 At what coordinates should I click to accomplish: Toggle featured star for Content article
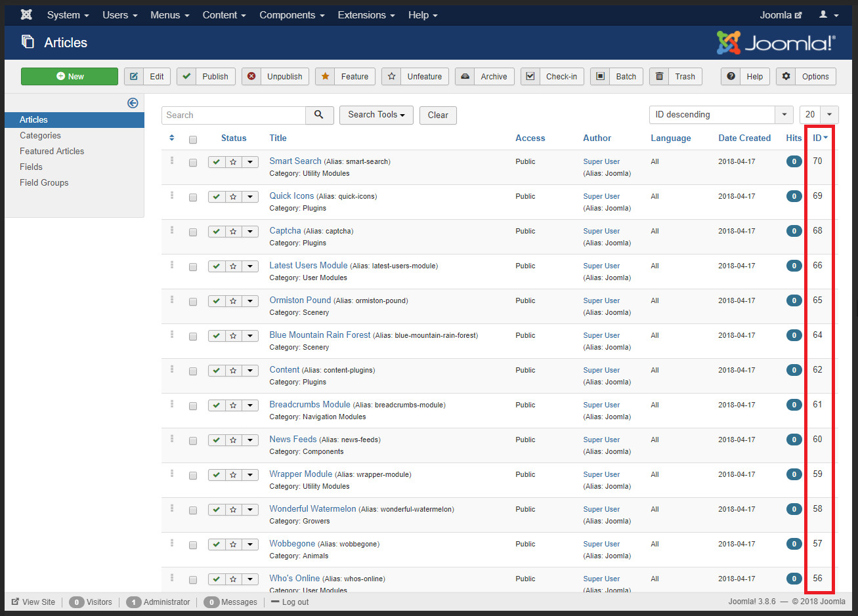coord(233,371)
